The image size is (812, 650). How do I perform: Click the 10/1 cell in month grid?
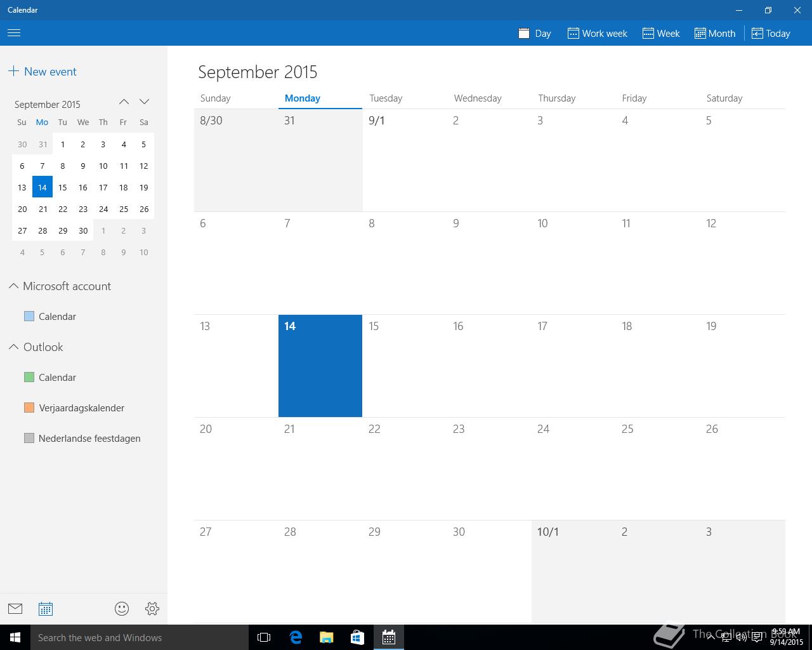pos(573,571)
